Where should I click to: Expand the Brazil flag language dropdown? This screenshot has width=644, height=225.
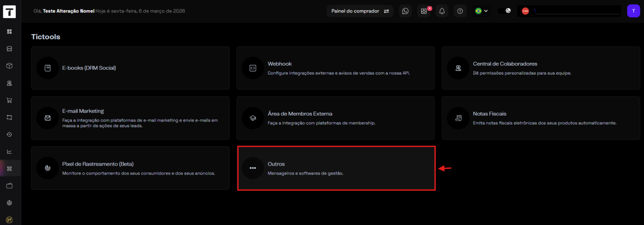point(481,11)
